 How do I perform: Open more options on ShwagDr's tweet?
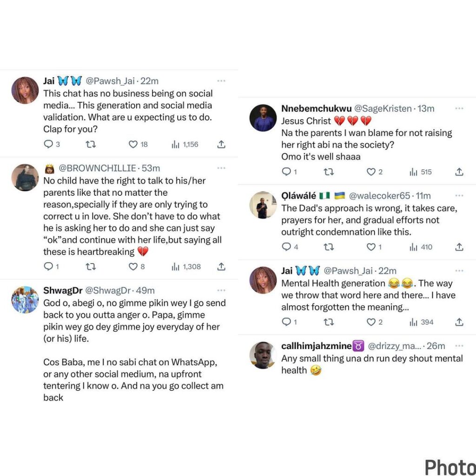pos(221,290)
